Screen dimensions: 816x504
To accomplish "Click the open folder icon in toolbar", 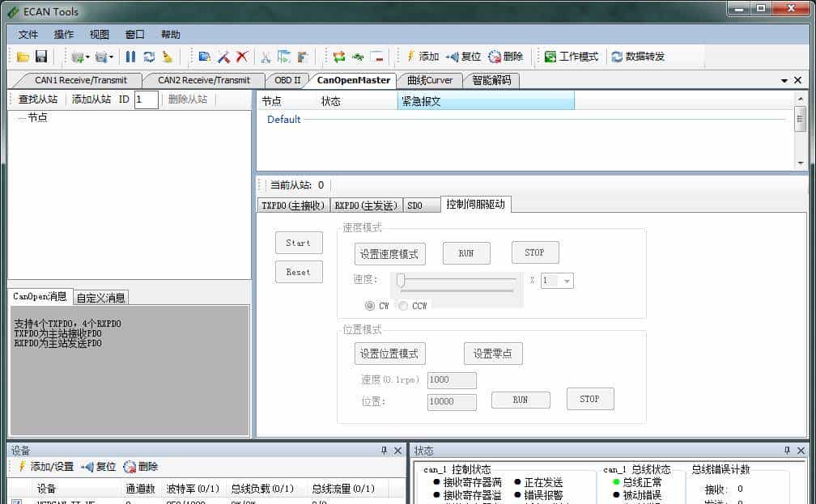I will tap(23, 57).
